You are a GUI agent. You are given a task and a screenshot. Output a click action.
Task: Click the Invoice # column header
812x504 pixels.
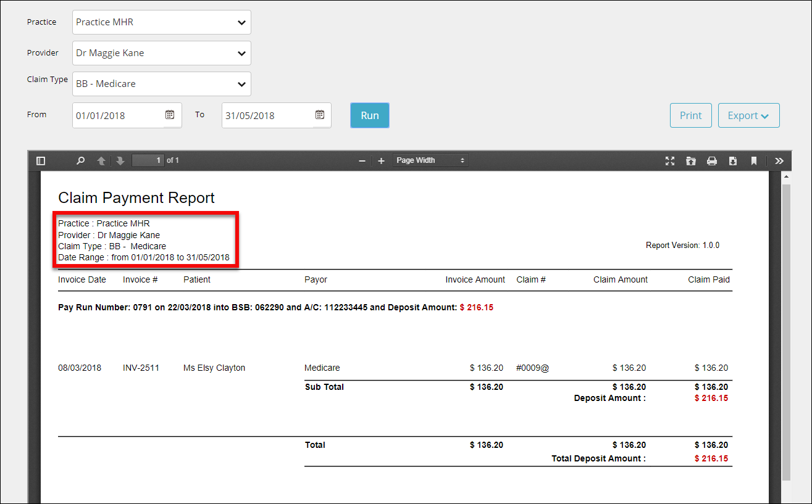pyautogui.click(x=140, y=279)
